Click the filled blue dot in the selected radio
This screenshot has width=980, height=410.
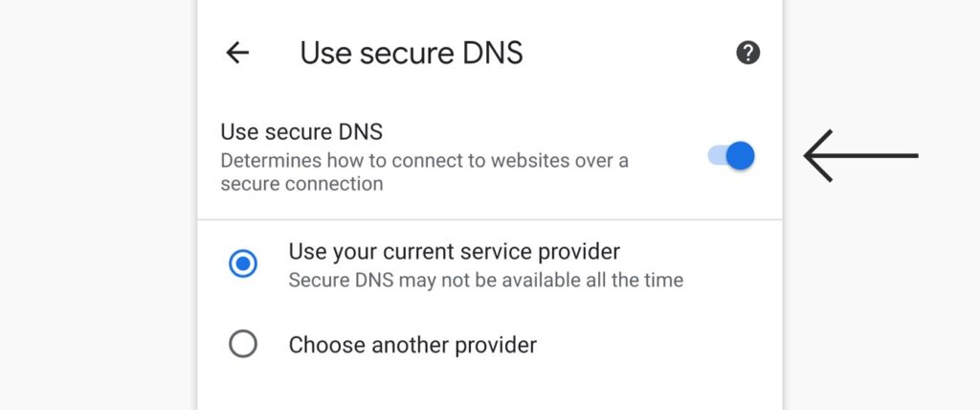point(242,263)
